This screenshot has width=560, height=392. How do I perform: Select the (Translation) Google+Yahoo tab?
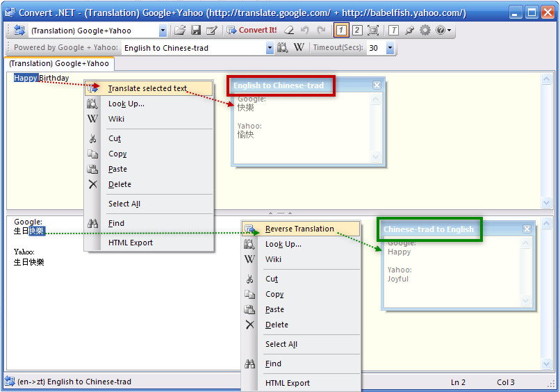point(59,63)
